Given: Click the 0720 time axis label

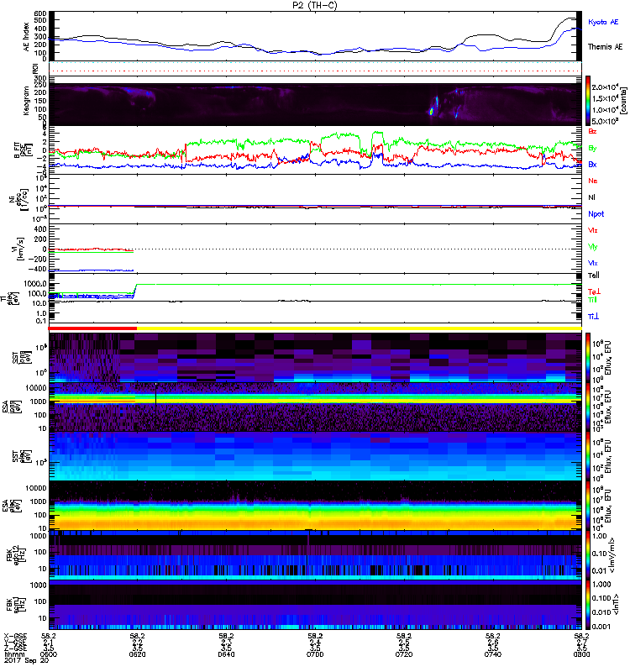Looking at the screenshot, I should (404, 654).
